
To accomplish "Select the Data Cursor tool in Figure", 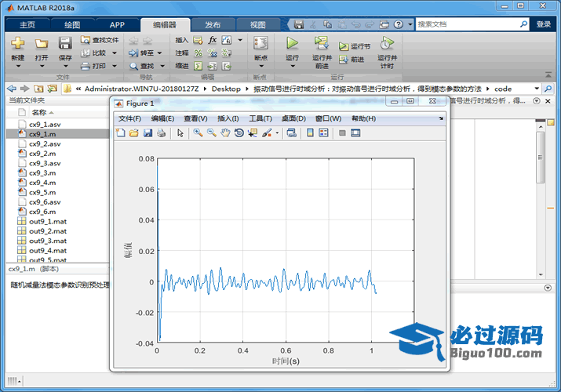I will [252, 133].
